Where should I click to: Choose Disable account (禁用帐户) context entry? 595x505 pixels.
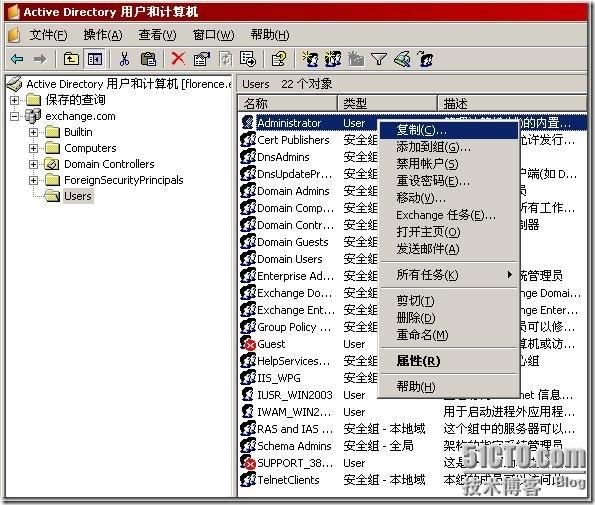pos(449,164)
